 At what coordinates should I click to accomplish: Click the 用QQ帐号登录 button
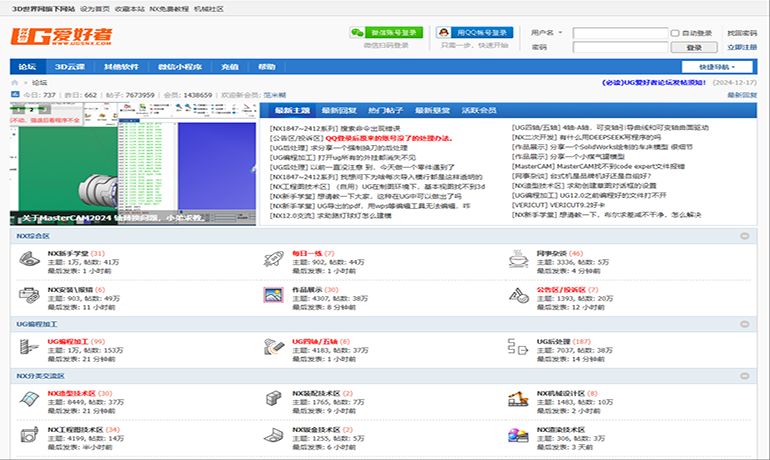point(475,32)
